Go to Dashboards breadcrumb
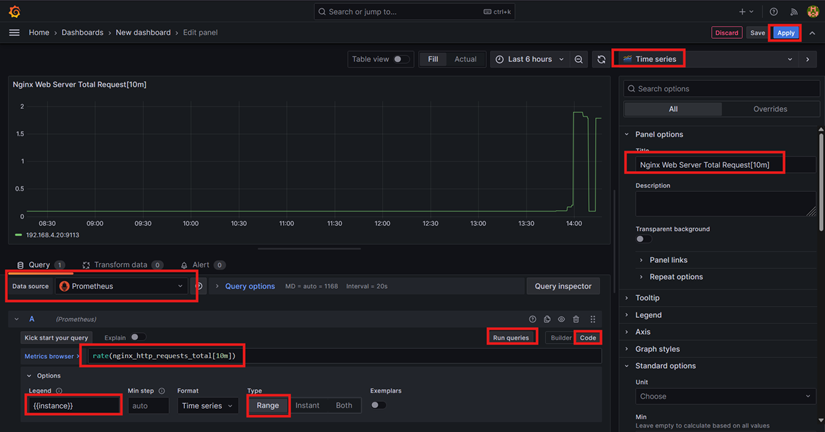Screen dimensions: 825x432 tap(83, 33)
